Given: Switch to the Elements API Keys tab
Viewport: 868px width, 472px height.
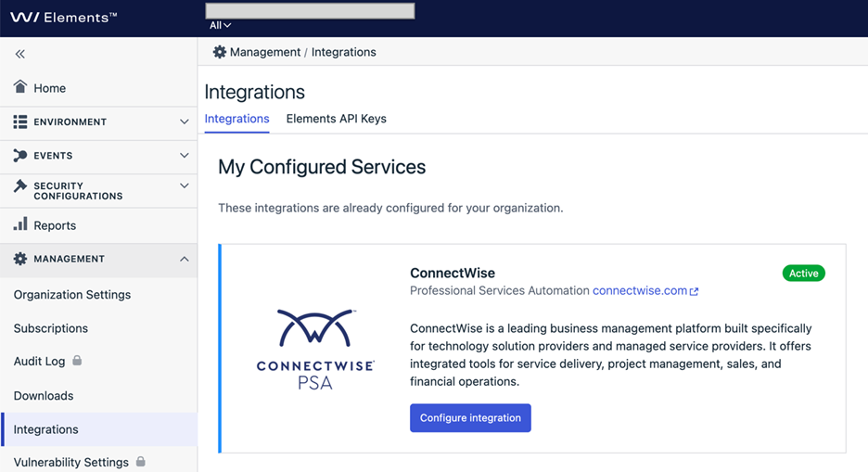Looking at the screenshot, I should pyautogui.click(x=336, y=119).
